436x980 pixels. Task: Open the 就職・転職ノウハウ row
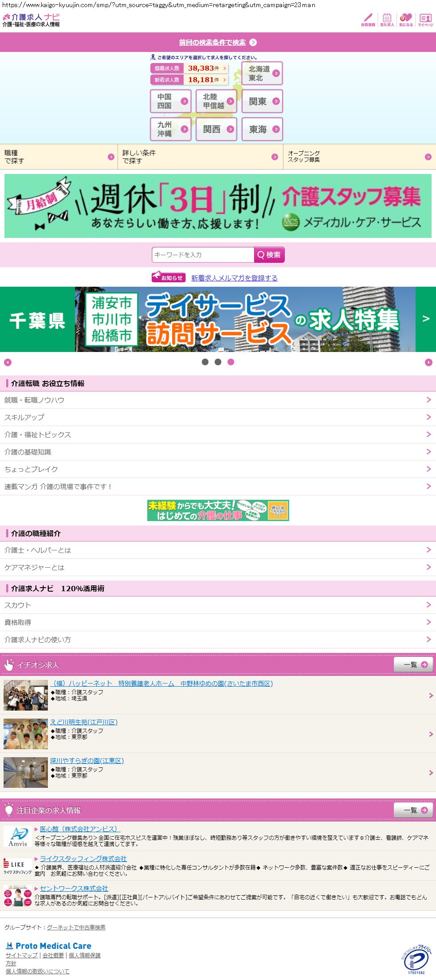(x=218, y=400)
